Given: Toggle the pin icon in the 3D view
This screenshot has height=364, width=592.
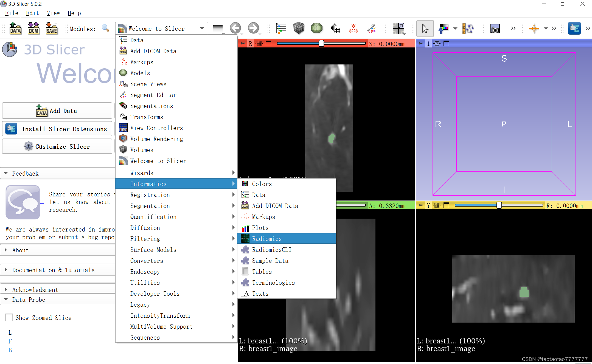Looking at the screenshot, I should [420, 44].
